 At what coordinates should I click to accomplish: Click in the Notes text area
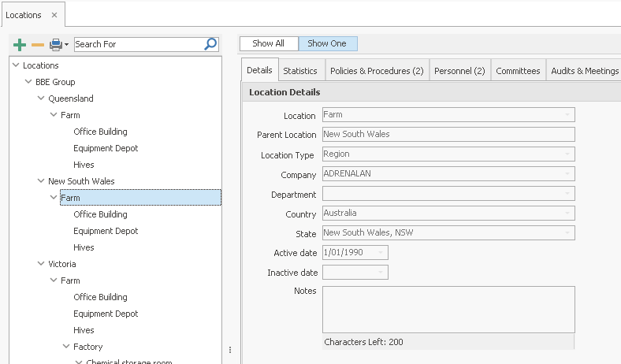point(448,310)
